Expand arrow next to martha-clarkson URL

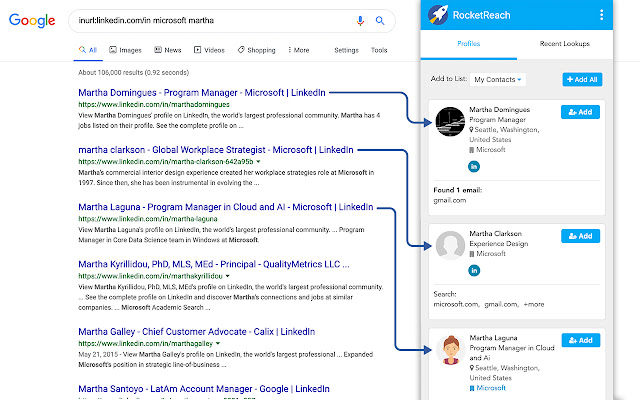[x=258, y=161]
